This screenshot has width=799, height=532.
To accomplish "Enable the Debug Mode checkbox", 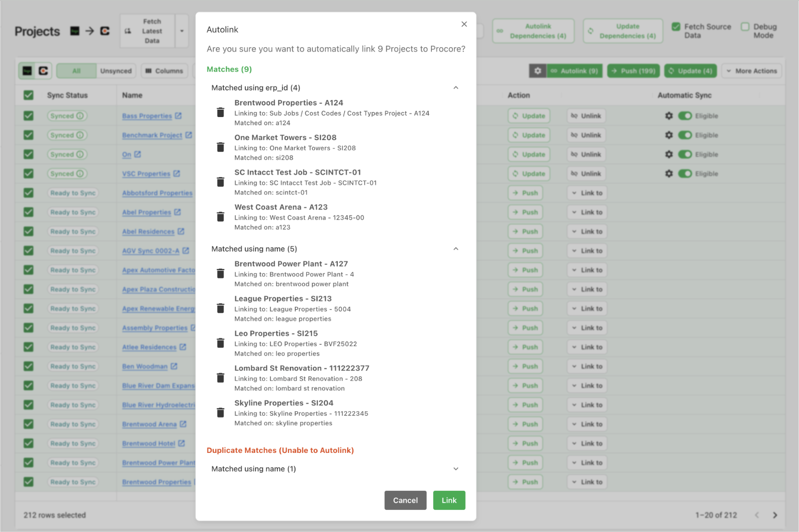I will pyautogui.click(x=745, y=27).
